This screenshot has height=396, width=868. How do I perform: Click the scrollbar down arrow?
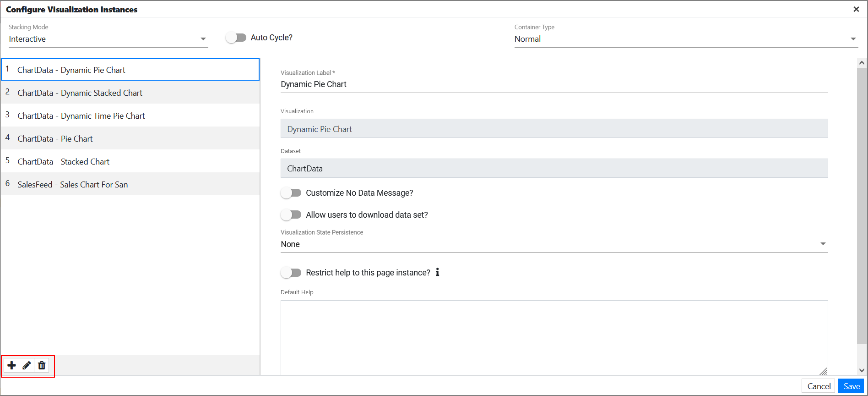pos(862,370)
